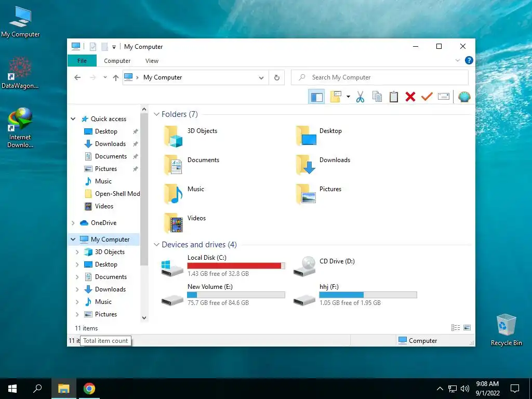
Task: Click the New Volume (E:) usage bar
Action: (236, 295)
